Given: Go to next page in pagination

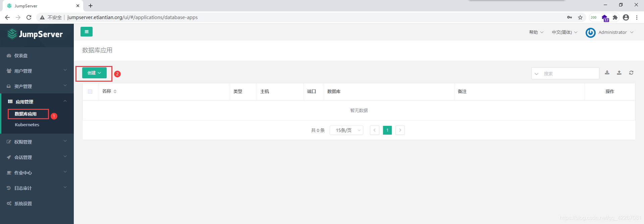Looking at the screenshot, I should pos(400,130).
